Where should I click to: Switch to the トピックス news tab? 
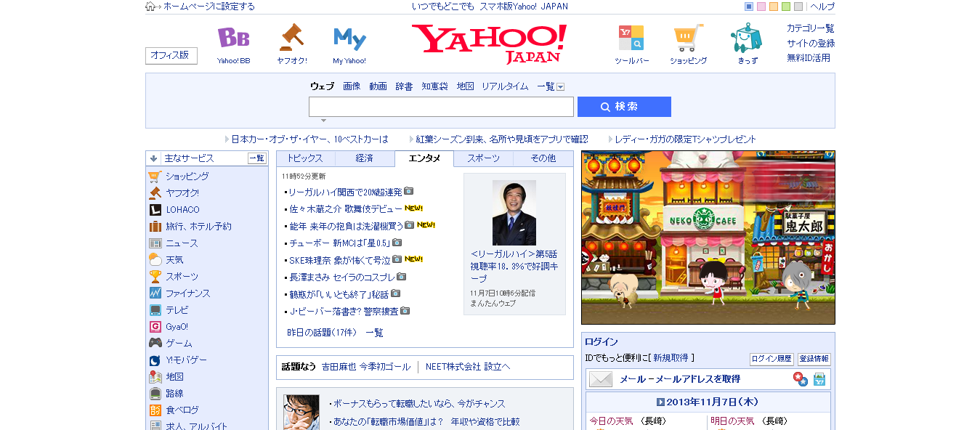coord(305,158)
